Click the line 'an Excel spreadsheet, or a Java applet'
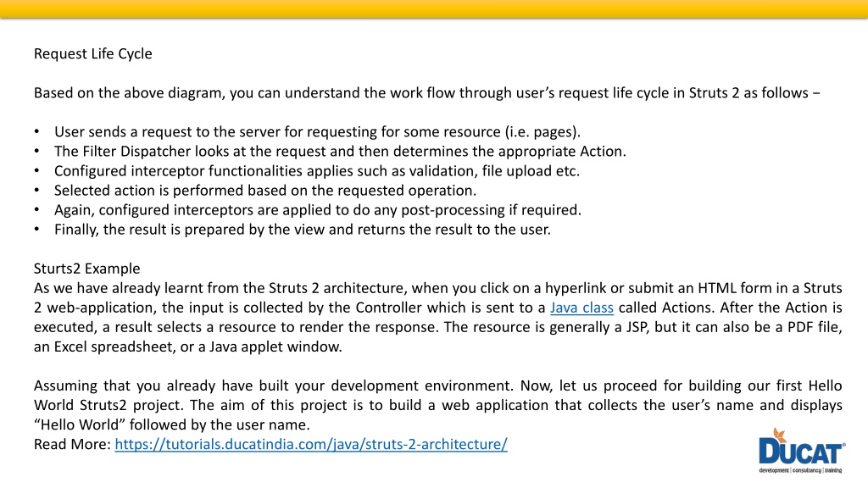 pos(187,347)
